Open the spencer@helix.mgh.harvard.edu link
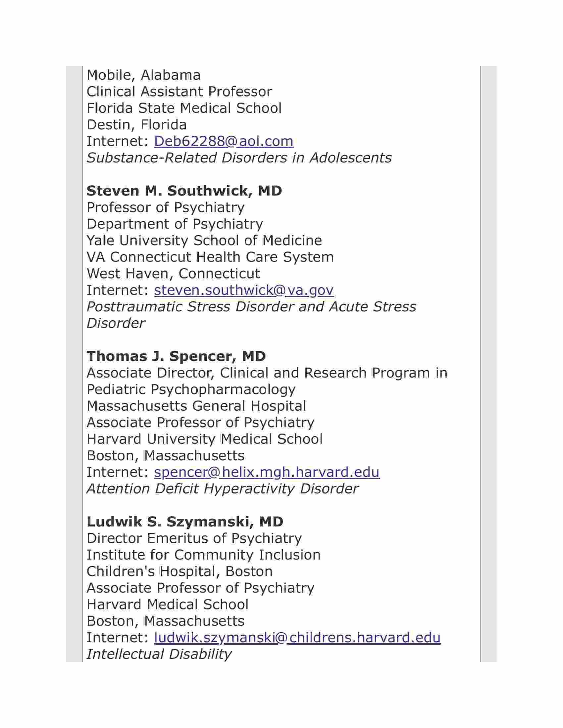Viewport: 563px width, 728px height. click(267, 472)
